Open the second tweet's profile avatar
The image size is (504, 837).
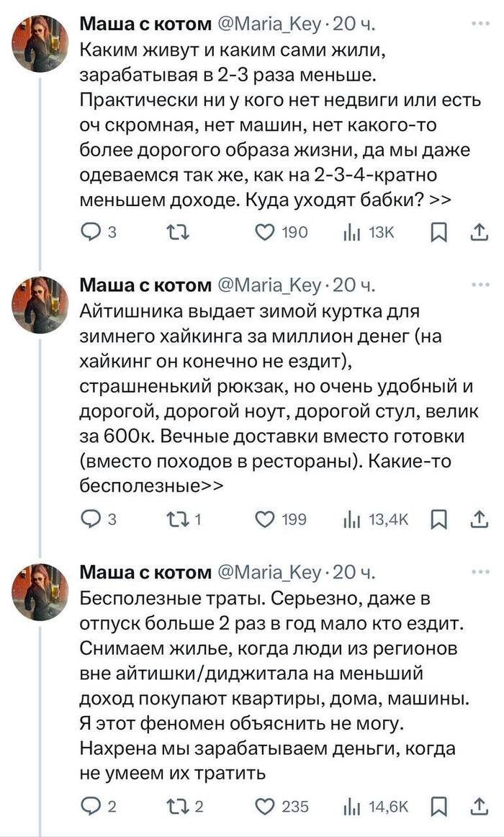click(40, 304)
